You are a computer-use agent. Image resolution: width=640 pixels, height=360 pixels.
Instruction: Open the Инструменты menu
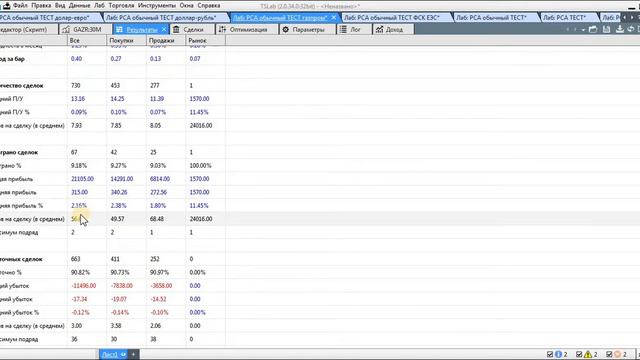(x=157, y=5)
